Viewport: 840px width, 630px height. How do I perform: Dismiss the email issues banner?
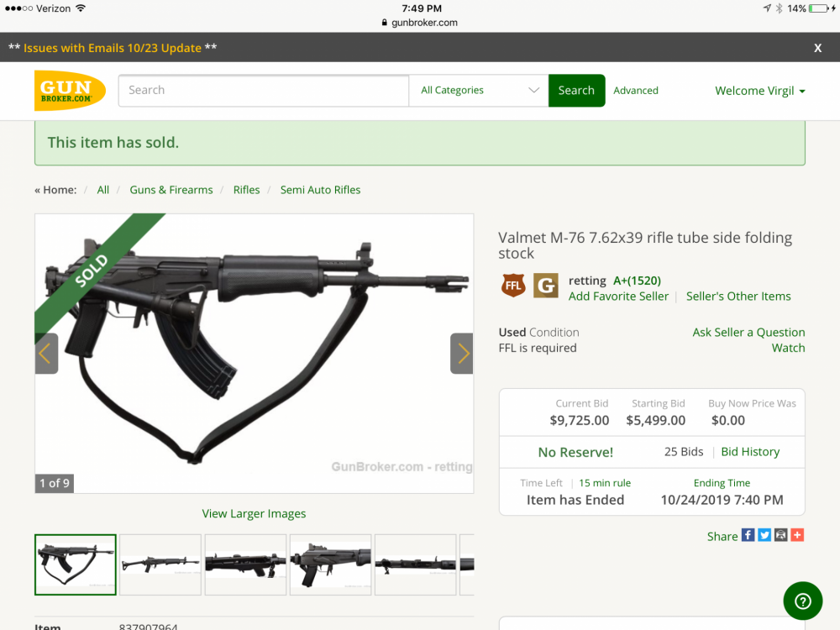pos(817,48)
